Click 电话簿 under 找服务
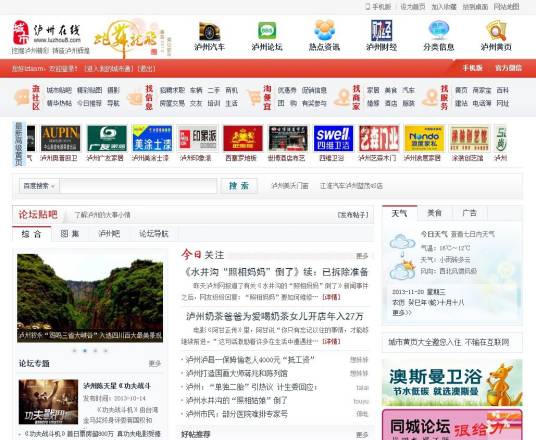Screen dimensions: 536x440 click(x=482, y=103)
